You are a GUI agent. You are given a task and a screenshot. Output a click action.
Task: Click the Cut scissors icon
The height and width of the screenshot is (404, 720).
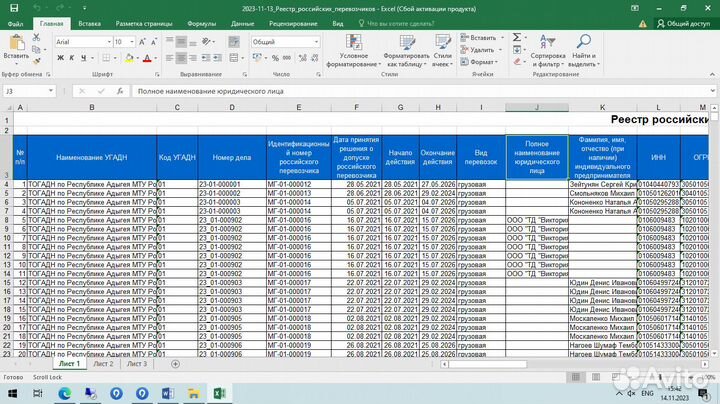pyautogui.click(x=37, y=36)
